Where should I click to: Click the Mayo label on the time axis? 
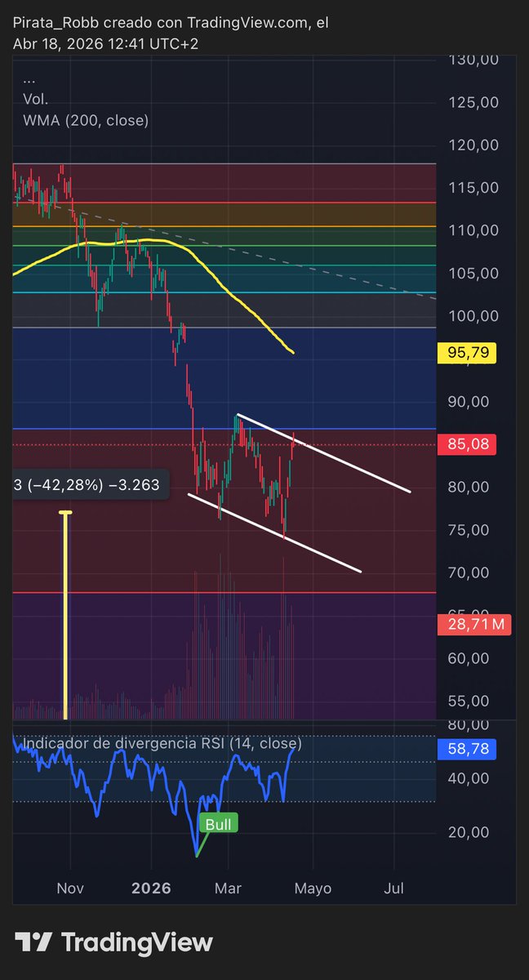tap(313, 888)
